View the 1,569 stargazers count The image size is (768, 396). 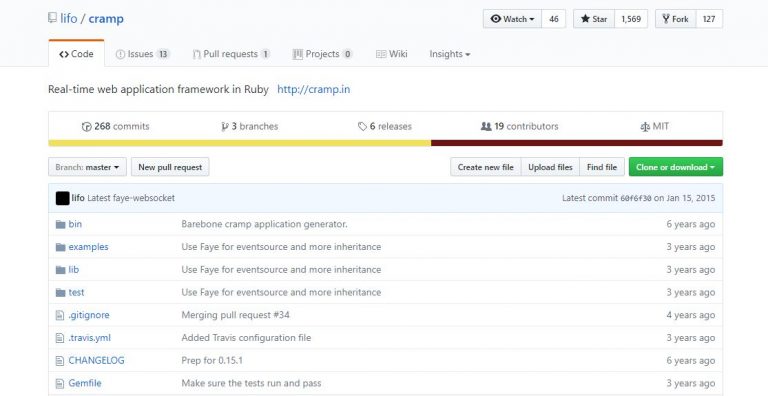click(631, 19)
